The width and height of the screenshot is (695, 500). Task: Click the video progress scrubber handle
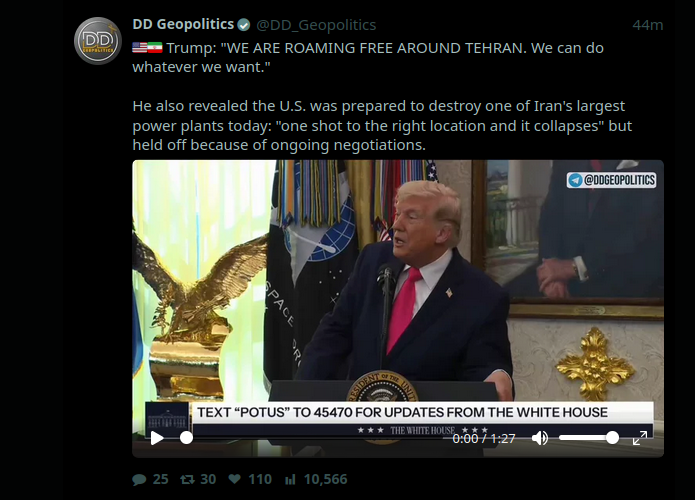[x=186, y=438]
